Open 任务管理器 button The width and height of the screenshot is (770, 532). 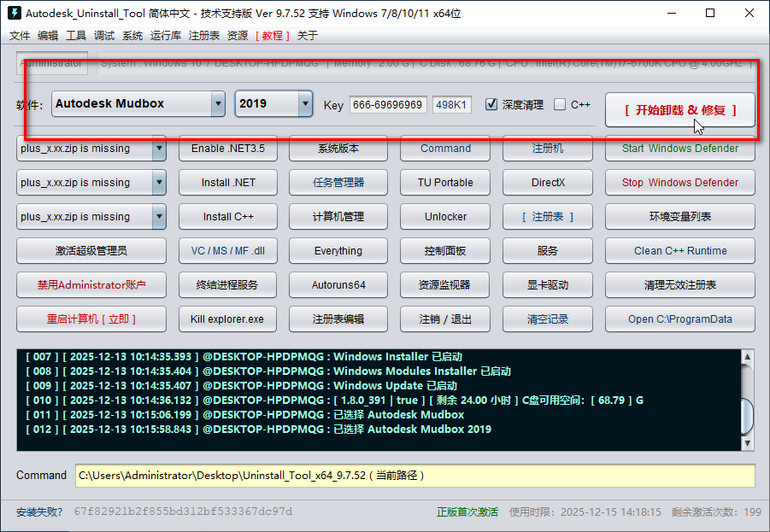[x=338, y=183]
